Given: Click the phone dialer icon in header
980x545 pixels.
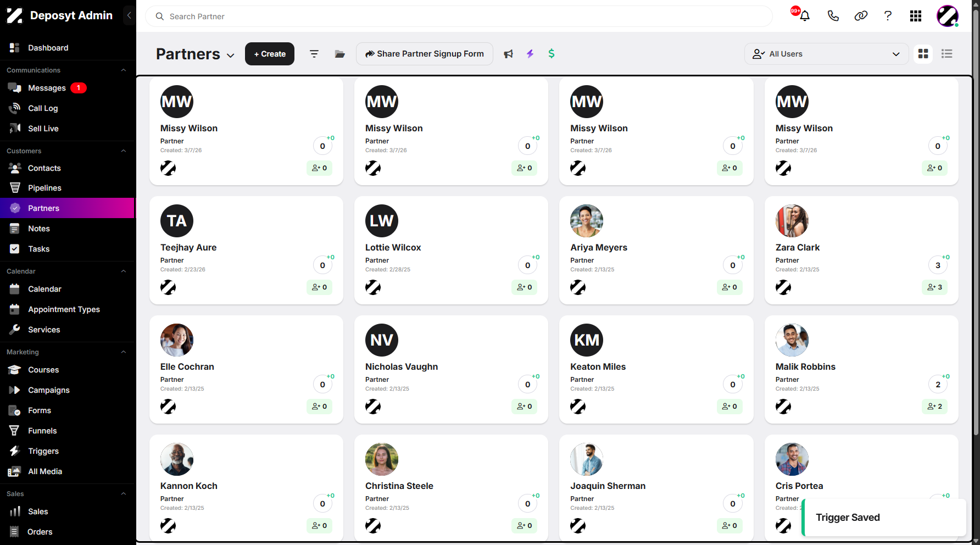Looking at the screenshot, I should pyautogui.click(x=833, y=16).
